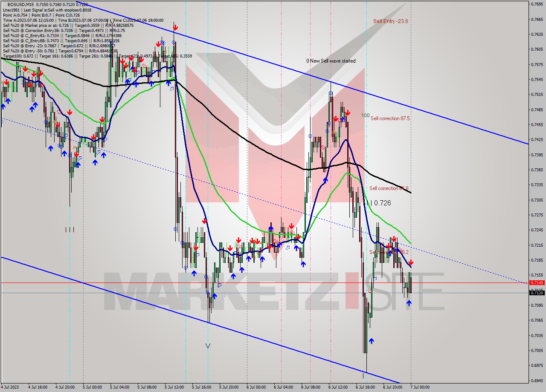Select the 0.7095 price axis label
Viewport: 546px width, 392px height.
pos(537,305)
